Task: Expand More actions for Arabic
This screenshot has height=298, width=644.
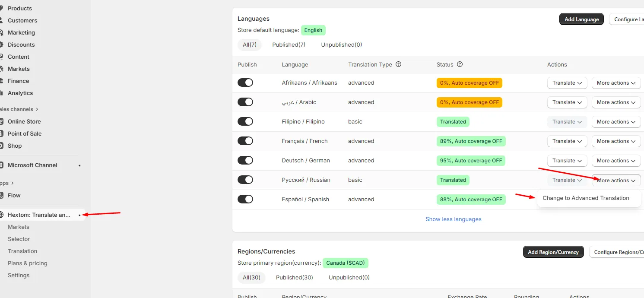Action: point(616,102)
